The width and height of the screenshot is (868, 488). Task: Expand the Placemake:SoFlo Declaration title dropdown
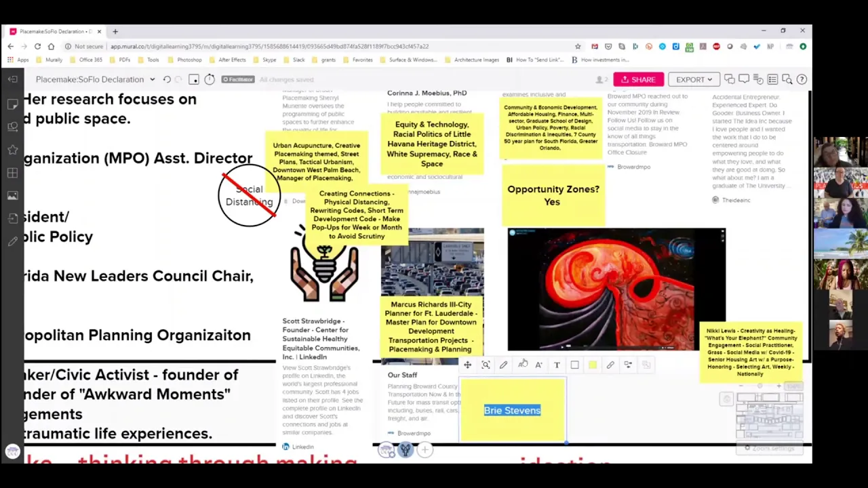click(x=152, y=79)
